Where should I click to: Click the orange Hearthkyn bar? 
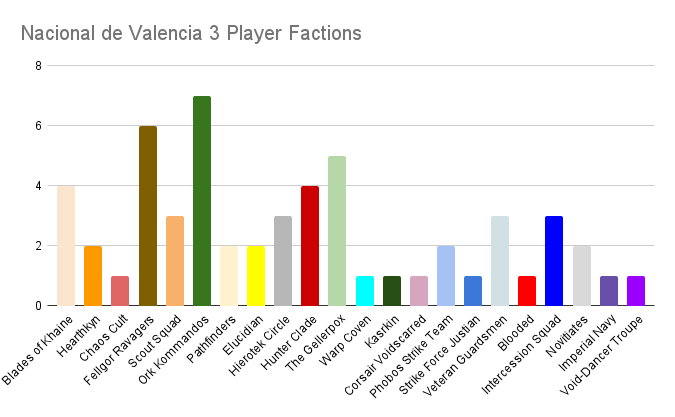point(93,275)
